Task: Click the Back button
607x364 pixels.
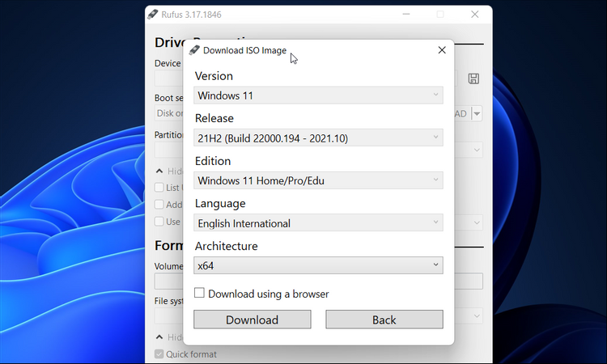Action: pos(384,320)
